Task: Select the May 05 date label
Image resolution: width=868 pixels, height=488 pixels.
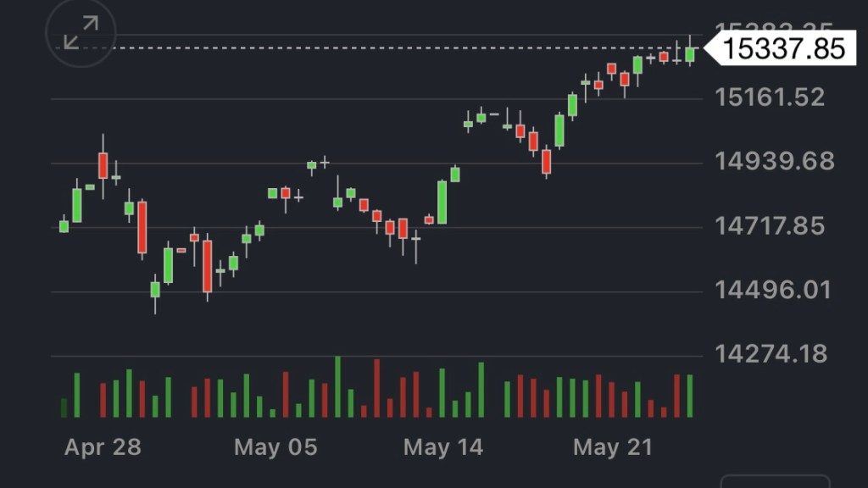Action: [x=275, y=446]
